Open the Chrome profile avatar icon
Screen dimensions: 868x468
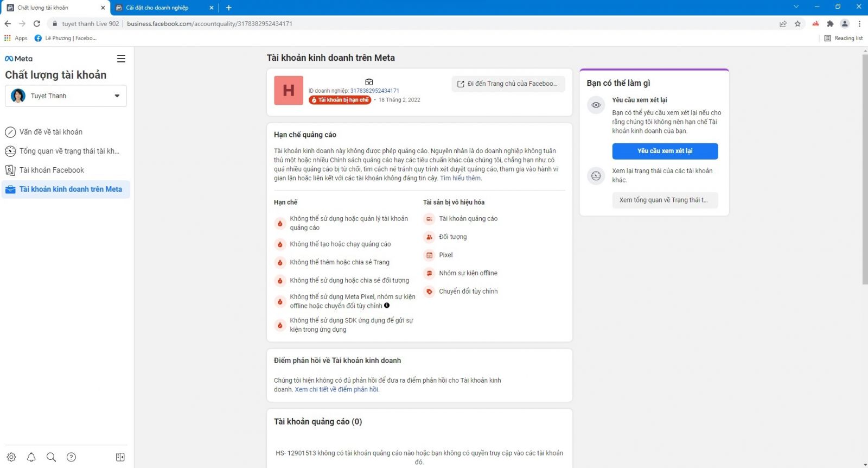tap(845, 23)
